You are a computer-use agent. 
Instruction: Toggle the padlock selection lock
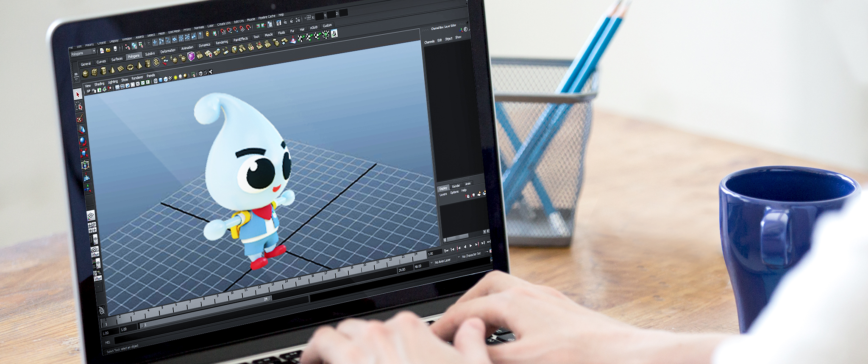click(x=207, y=34)
